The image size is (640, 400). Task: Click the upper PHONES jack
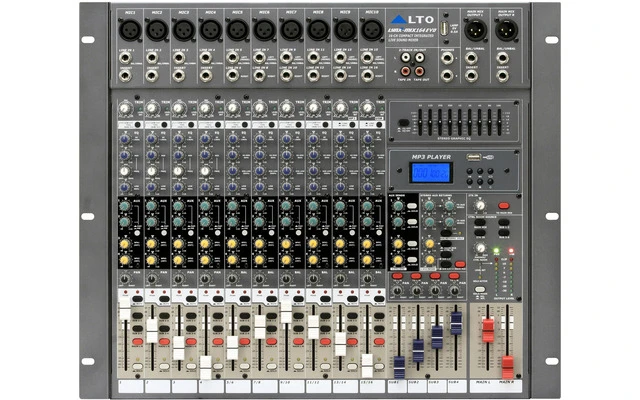pyautogui.click(x=447, y=58)
